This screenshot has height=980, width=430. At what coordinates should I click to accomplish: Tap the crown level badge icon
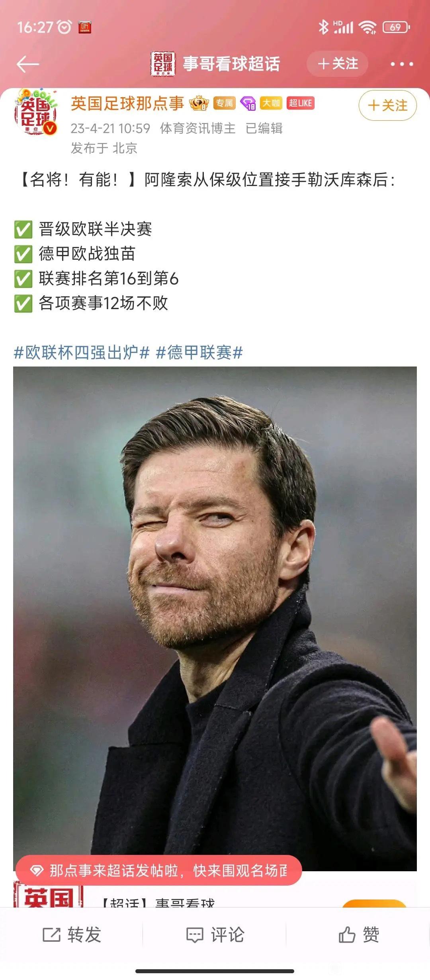[199, 103]
